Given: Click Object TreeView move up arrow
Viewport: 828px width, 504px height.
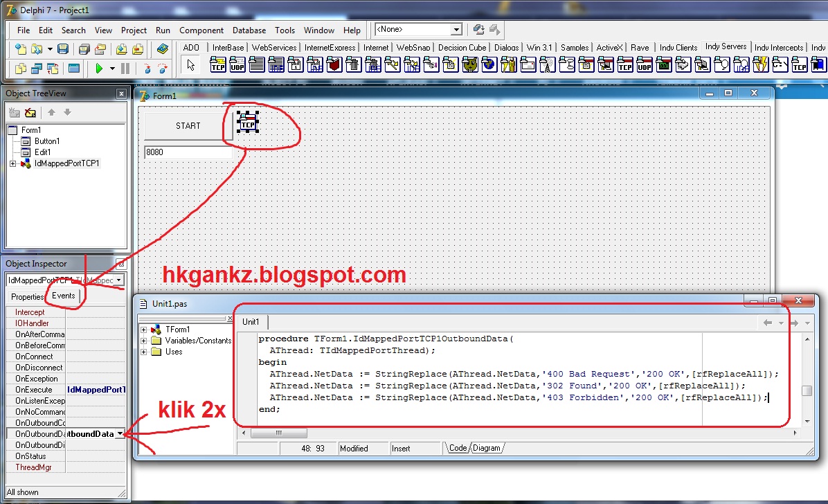Looking at the screenshot, I should [51, 112].
